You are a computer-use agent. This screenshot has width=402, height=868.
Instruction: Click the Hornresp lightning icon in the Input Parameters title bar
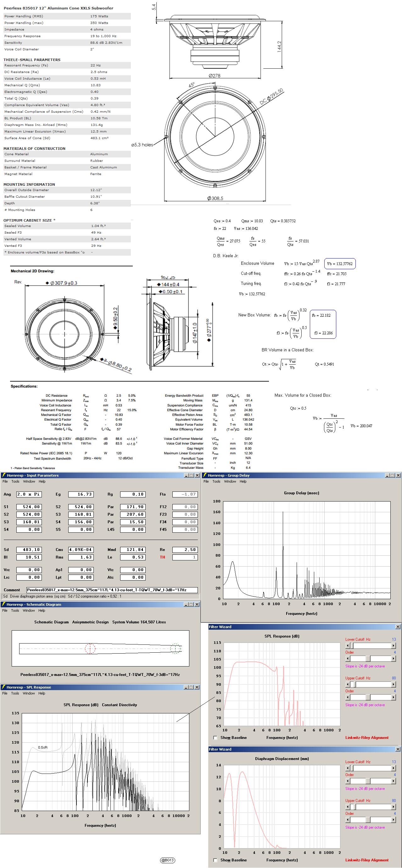3,475
